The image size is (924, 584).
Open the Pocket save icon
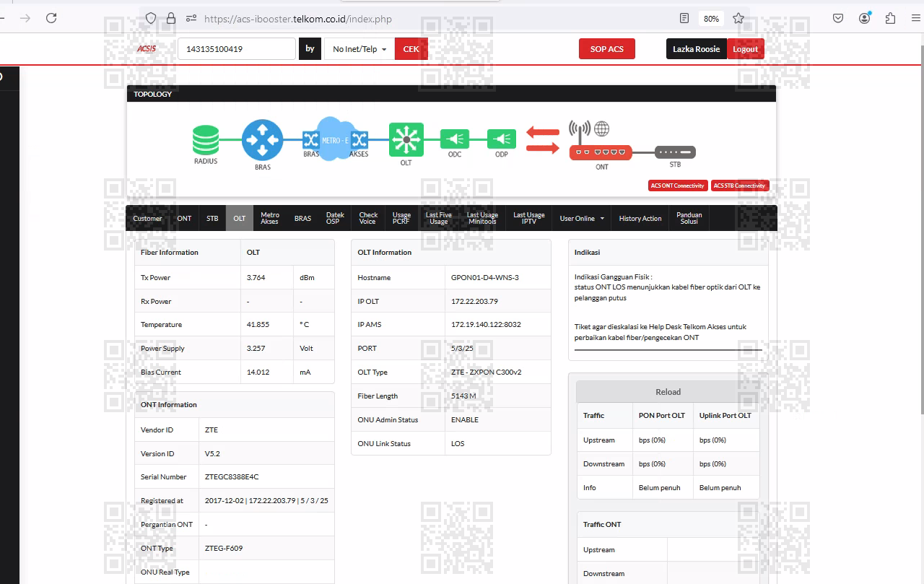pyautogui.click(x=838, y=18)
